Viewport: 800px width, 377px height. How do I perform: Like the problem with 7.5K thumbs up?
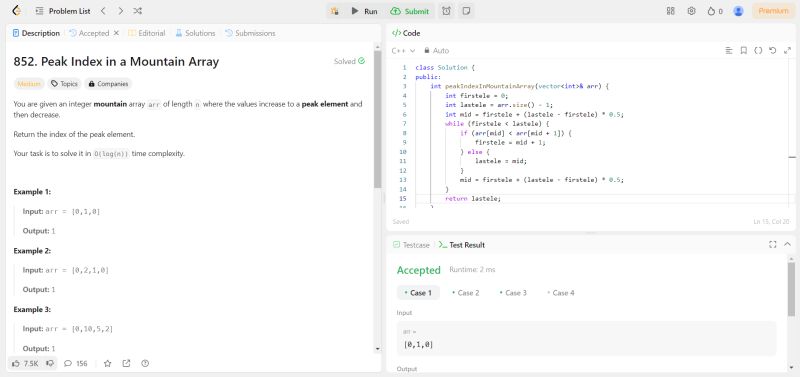[x=25, y=364]
